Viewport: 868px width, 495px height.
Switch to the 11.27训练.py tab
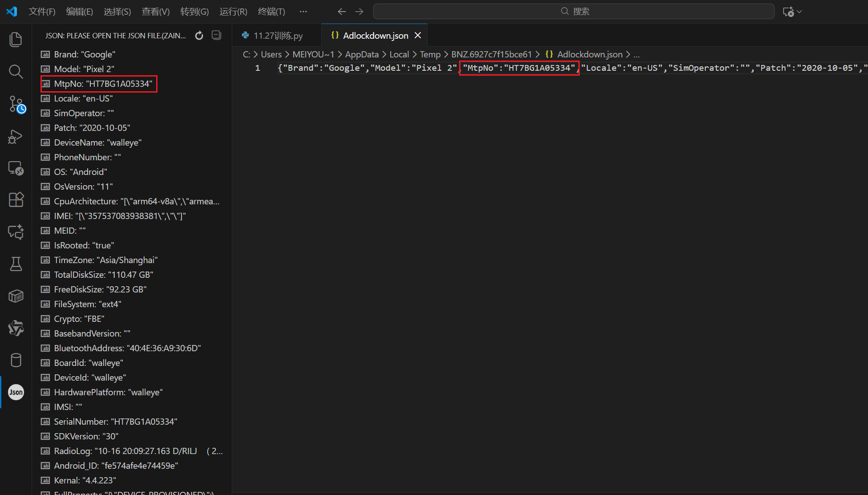point(278,36)
